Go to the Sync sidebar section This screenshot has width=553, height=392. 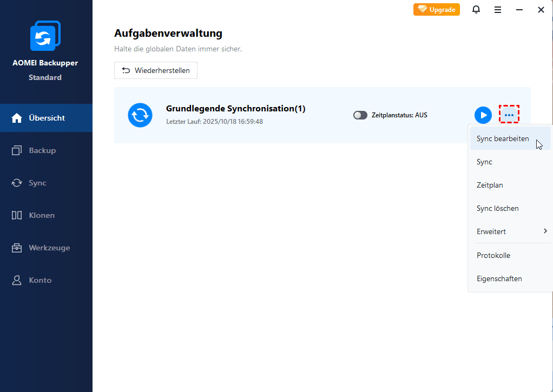tap(46, 183)
